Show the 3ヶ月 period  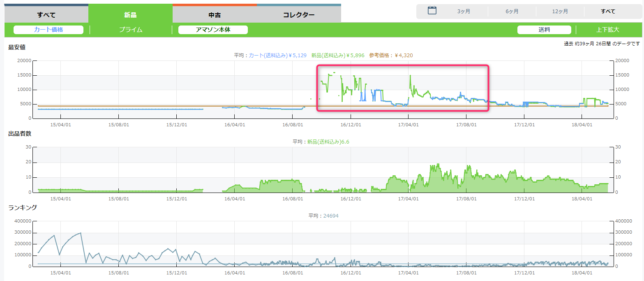click(464, 12)
